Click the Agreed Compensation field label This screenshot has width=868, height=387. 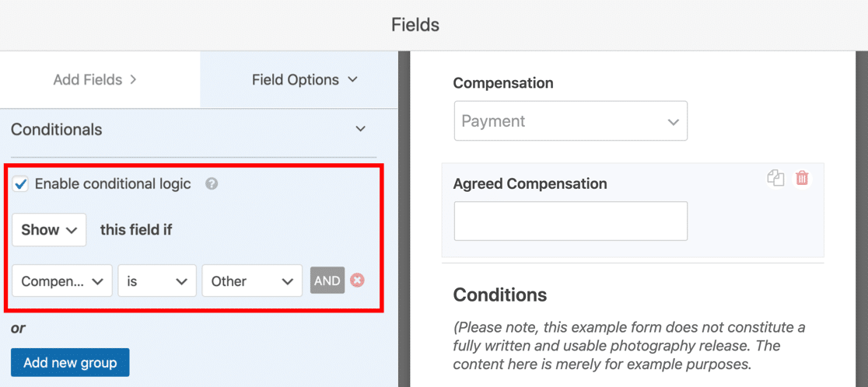[x=530, y=184]
